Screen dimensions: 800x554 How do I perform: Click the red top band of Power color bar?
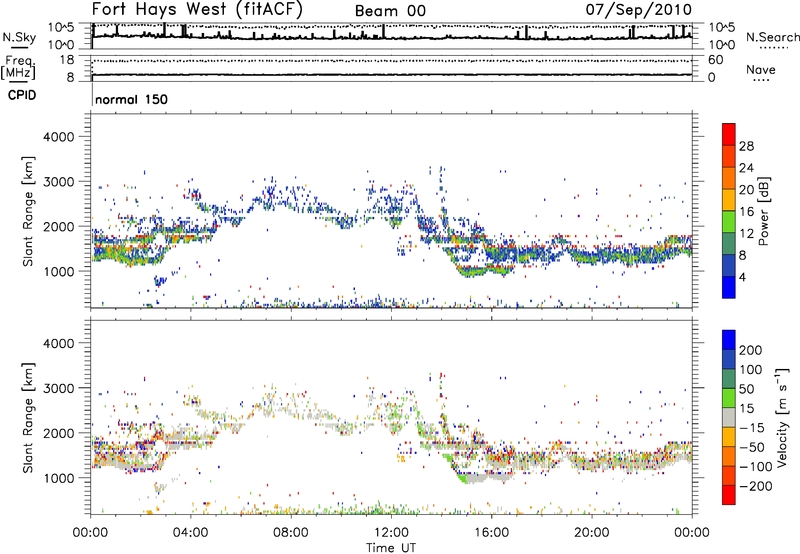pos(729,134)
